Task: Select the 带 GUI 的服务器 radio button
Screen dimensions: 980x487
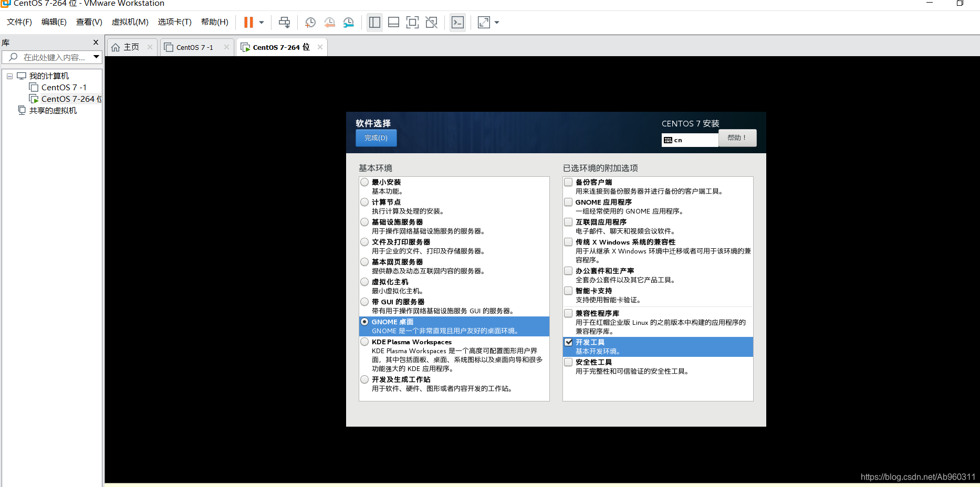Action: [x=364, y=302]
